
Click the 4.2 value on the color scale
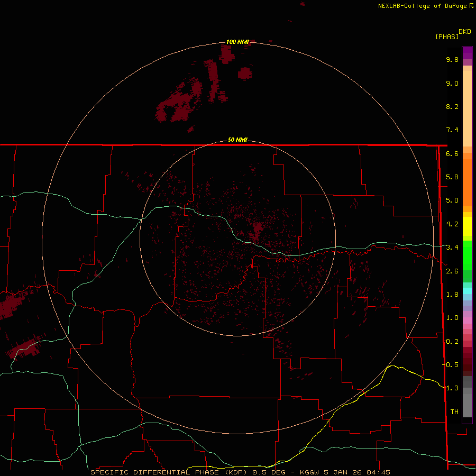point(452,224)
